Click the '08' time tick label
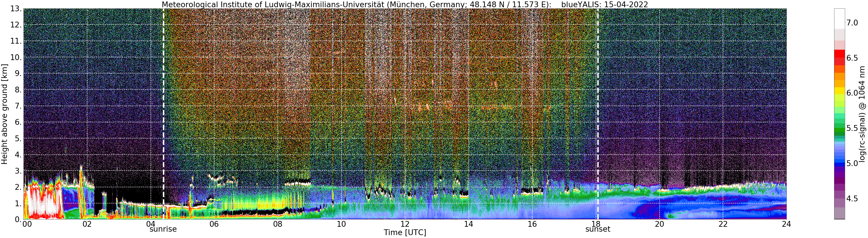The image size is (868, 238). tap(278, 224)
